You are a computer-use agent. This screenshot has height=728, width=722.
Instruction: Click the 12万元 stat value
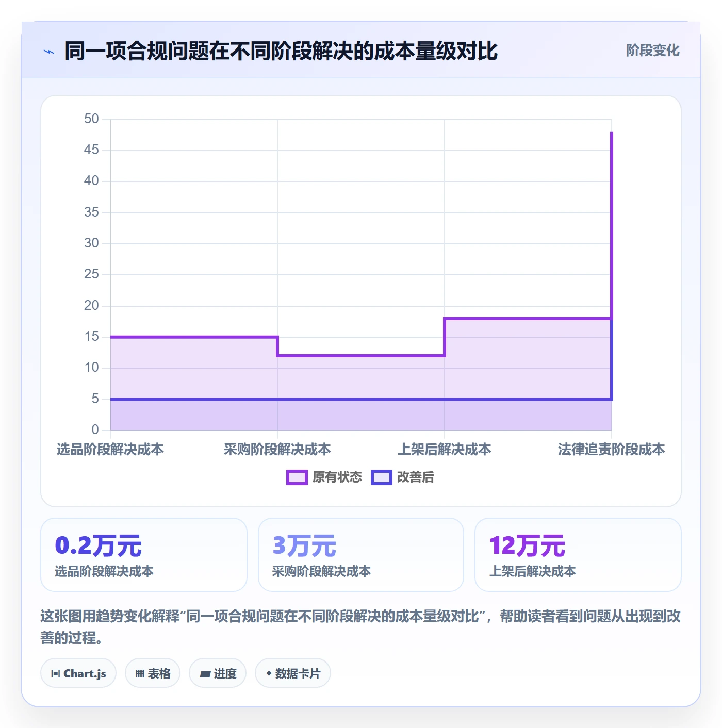coord(527,545)
